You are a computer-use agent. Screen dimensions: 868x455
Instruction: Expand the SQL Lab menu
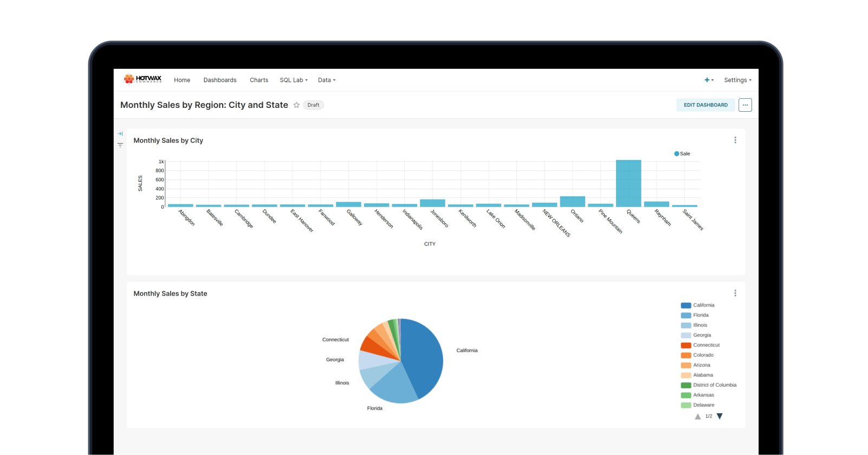(294, 80)
